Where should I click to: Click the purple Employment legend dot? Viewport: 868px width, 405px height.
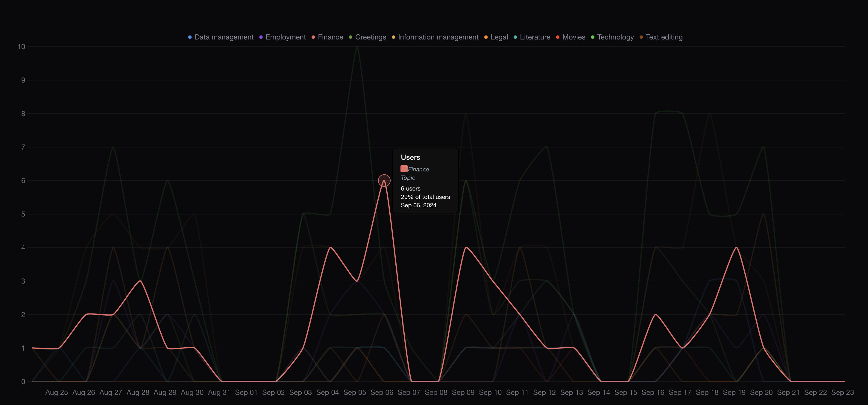tap(261, 37)
